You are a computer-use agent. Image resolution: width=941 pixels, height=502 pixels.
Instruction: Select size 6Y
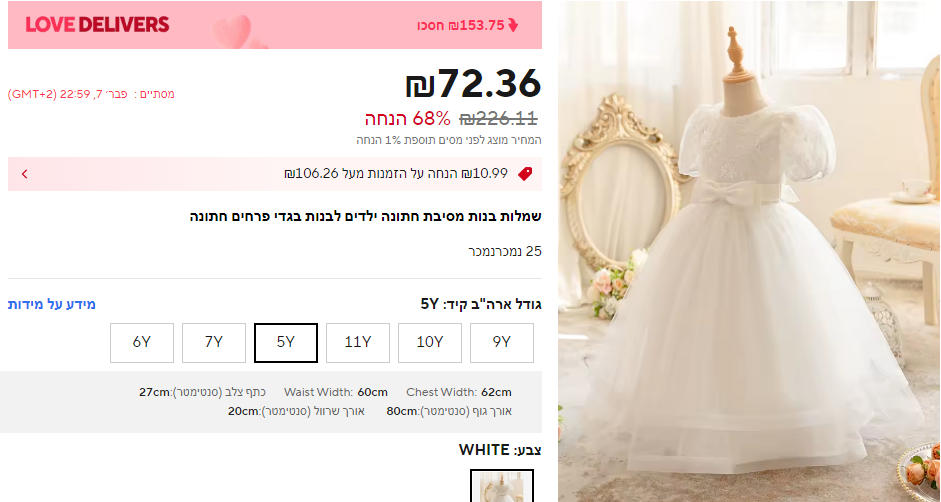142,343
